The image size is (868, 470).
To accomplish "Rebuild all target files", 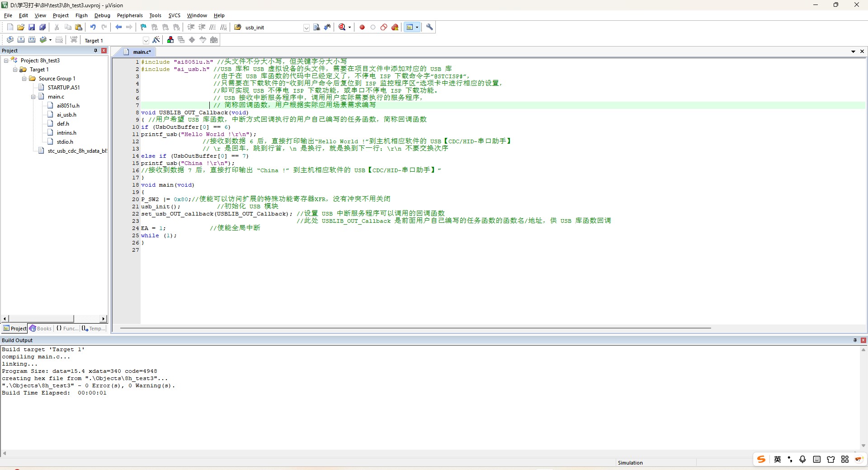I will coord(32,40).
